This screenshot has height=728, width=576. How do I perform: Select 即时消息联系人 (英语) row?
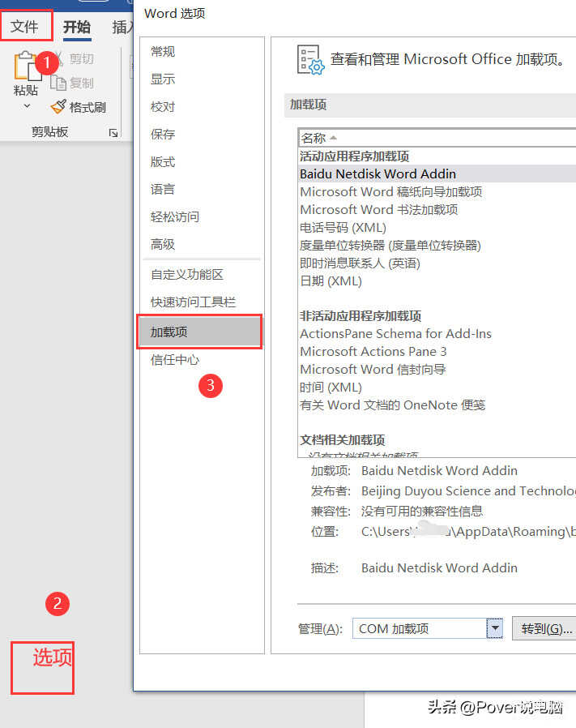tap(437, 263)
